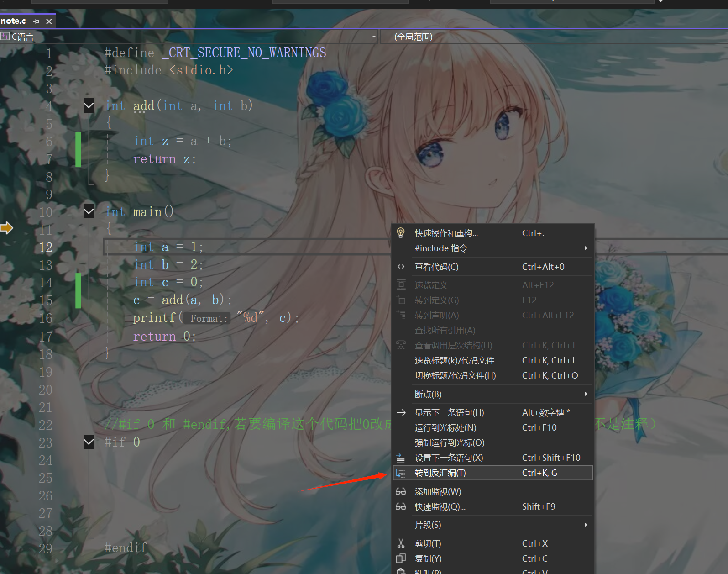Click the 'return 0;' statement
The height and width of the screenshot is (574, 728).
tap(164, 337)
